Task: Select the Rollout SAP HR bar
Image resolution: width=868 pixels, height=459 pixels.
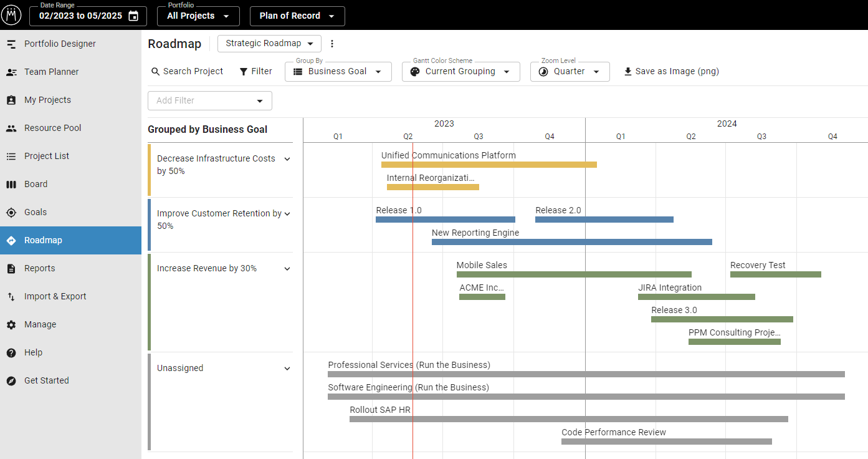Action: coord(569,419)
